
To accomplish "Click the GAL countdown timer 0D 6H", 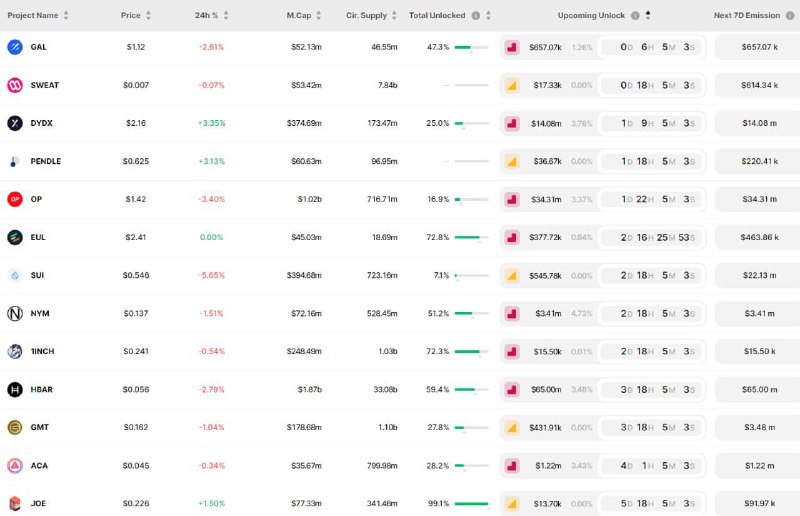I will 652,47.
